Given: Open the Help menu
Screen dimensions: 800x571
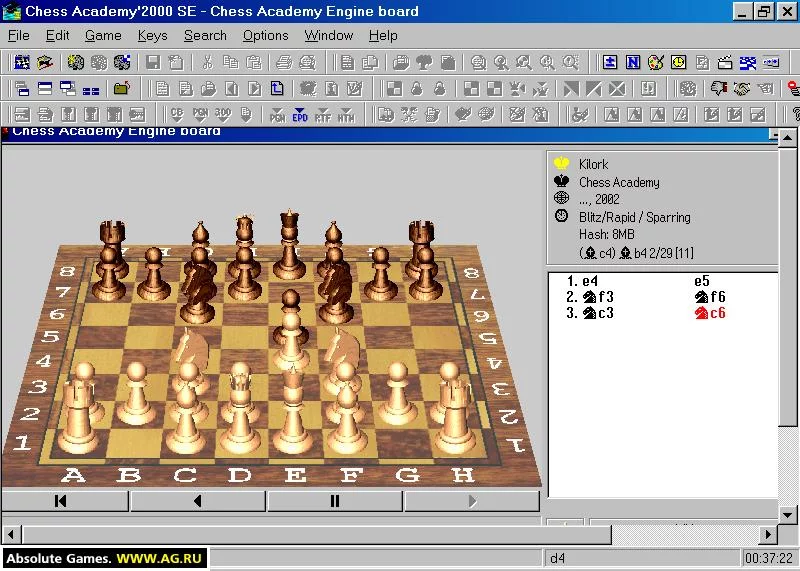Looking at the screenshot, I should tap(383, 36).
